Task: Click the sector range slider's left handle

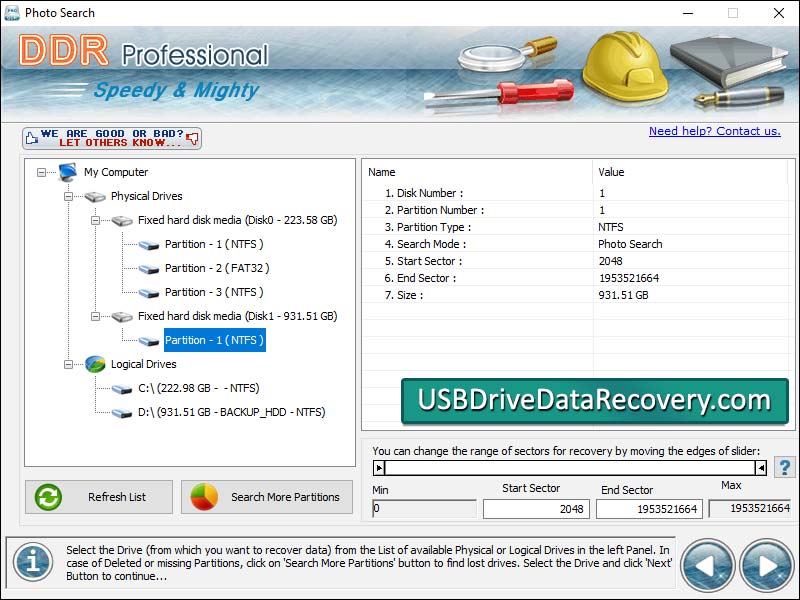Action: pos(379,467)
